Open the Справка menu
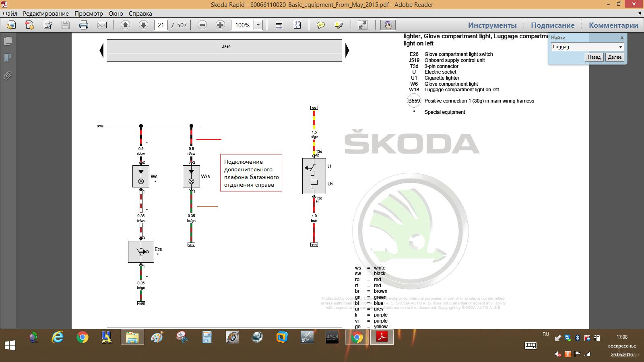Image resolution: width=644 pixels, height=362 pixels. (x=140, y=13)
